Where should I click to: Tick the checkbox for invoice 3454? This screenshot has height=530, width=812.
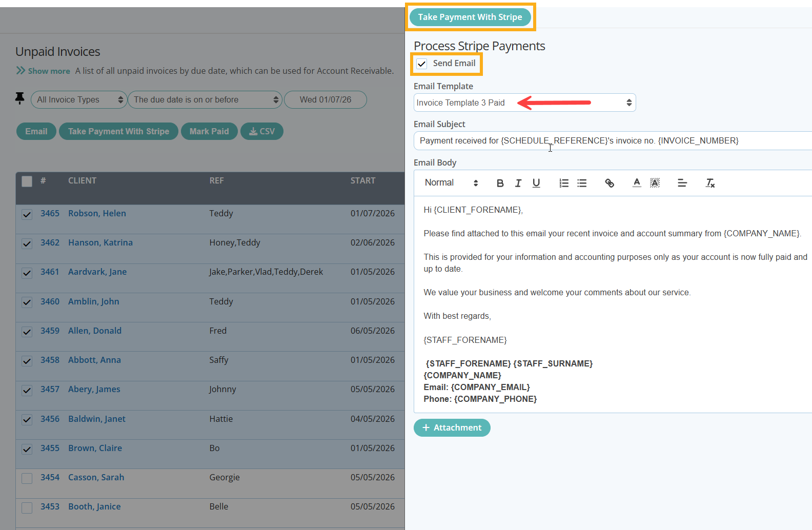(27, 478)
